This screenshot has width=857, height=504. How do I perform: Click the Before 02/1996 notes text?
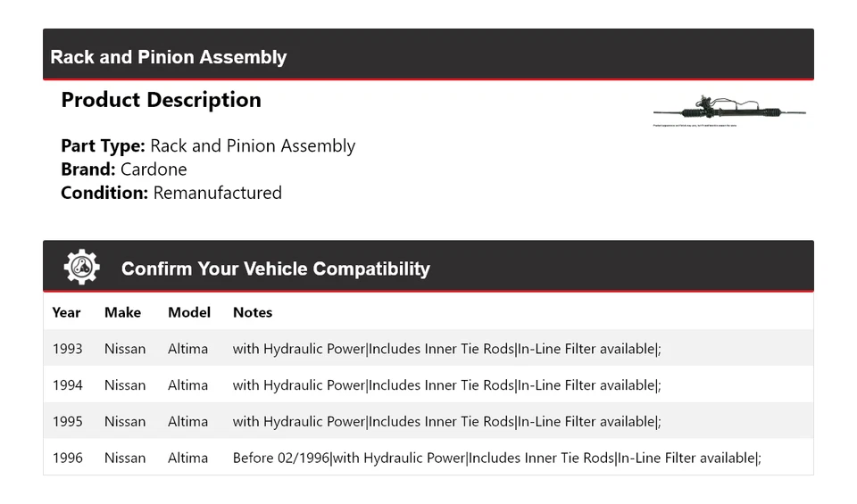496,458
